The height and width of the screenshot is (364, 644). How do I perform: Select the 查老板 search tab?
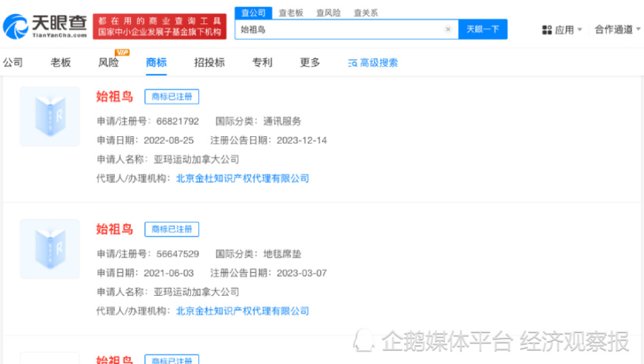tap(291, 13)
